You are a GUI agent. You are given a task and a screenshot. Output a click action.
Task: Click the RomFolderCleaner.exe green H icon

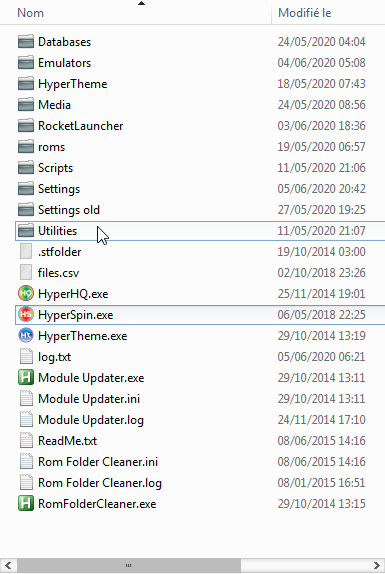coord(26,504)
